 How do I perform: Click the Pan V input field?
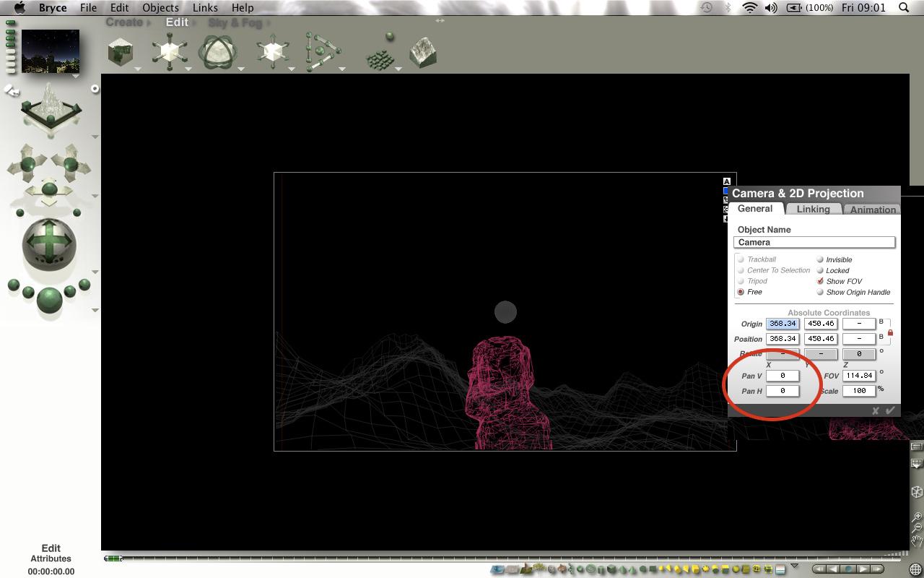(x=783, y=376)
